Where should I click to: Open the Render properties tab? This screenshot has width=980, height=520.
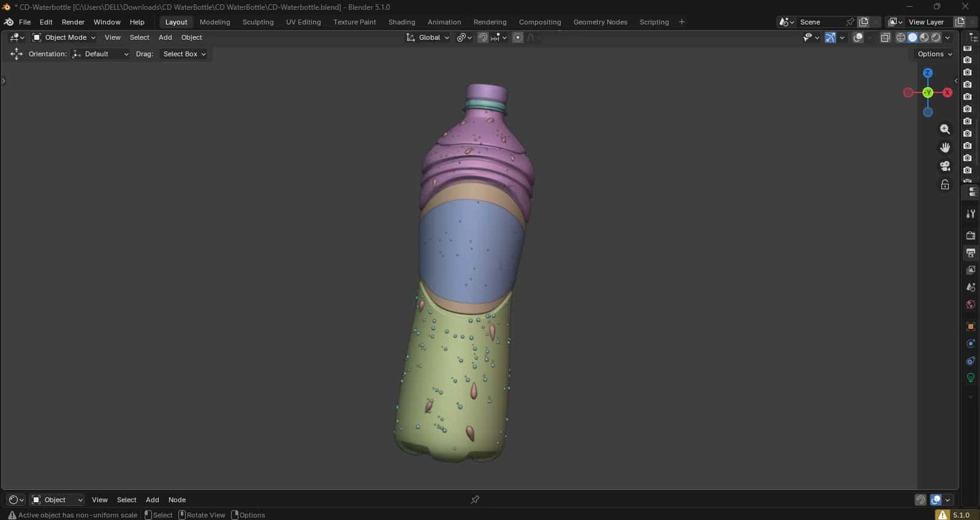point(970,236)
